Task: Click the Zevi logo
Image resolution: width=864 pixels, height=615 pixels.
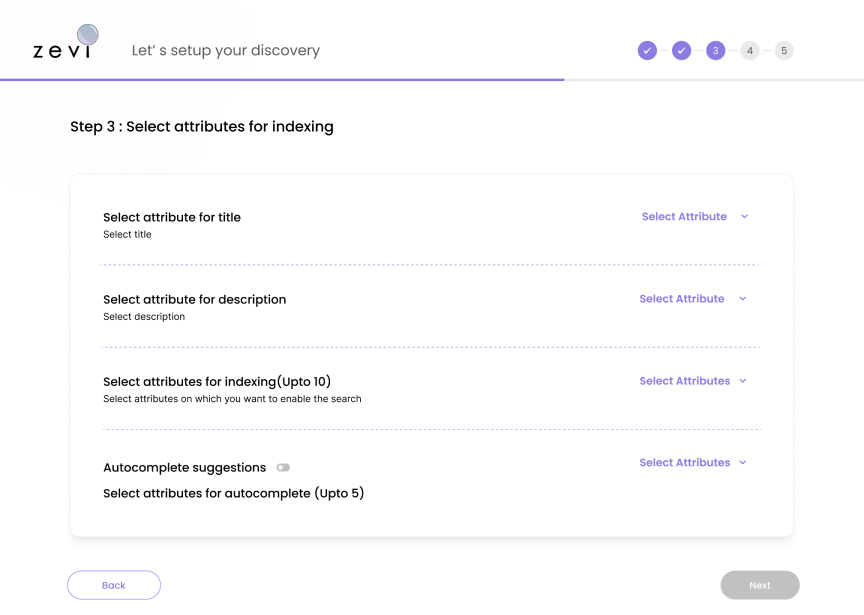Action: (63, 43)
